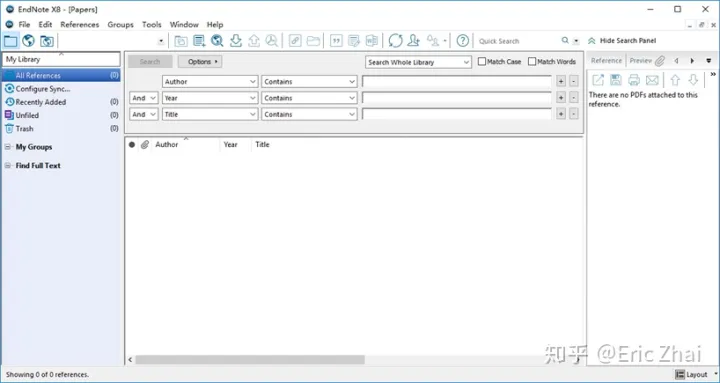Click the Next Page down-arrow icon
This screenshot has height=383, width=720.
[693, 80]
